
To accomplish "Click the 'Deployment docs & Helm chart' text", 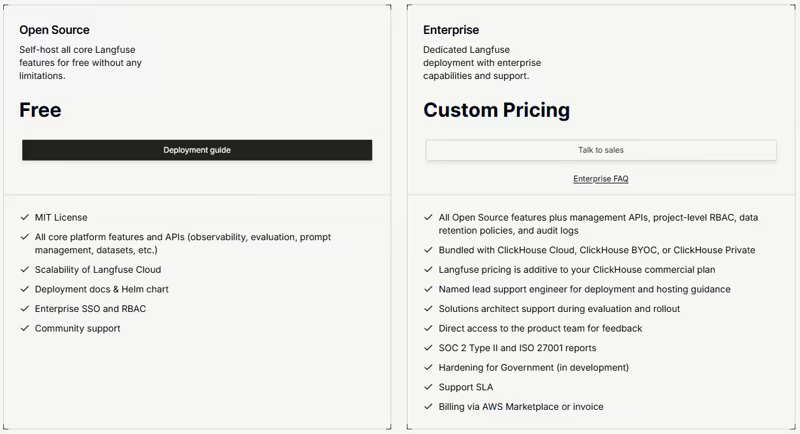I will (102, 289).
